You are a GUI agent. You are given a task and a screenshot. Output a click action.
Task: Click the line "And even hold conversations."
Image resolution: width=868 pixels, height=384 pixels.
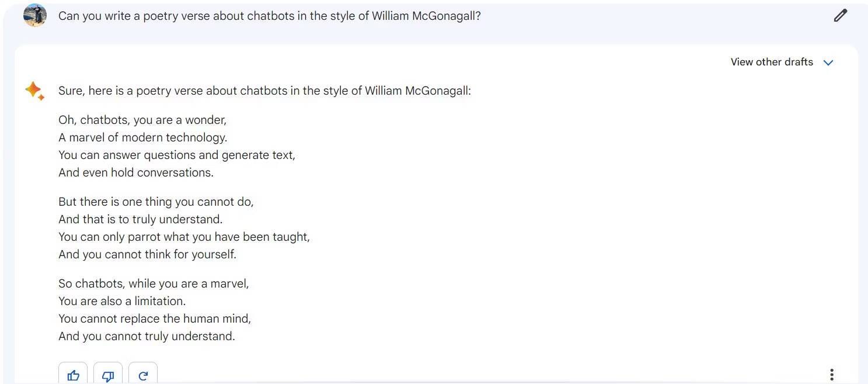[135, 172]
